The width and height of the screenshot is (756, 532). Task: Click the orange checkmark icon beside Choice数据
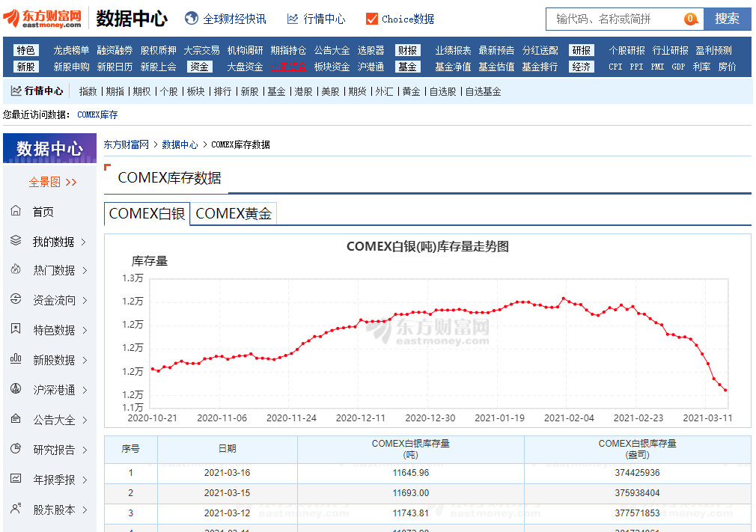click(372, 19)
